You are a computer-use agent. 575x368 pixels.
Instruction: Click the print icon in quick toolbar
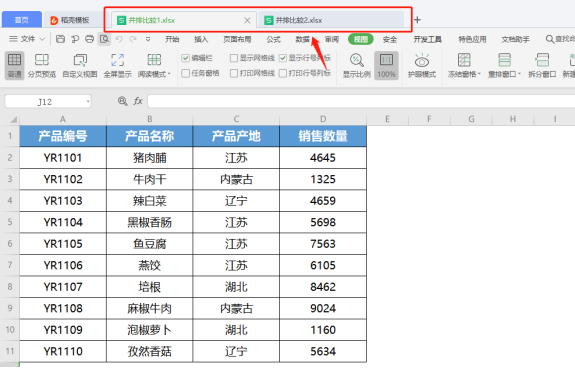tap(89, 39)
